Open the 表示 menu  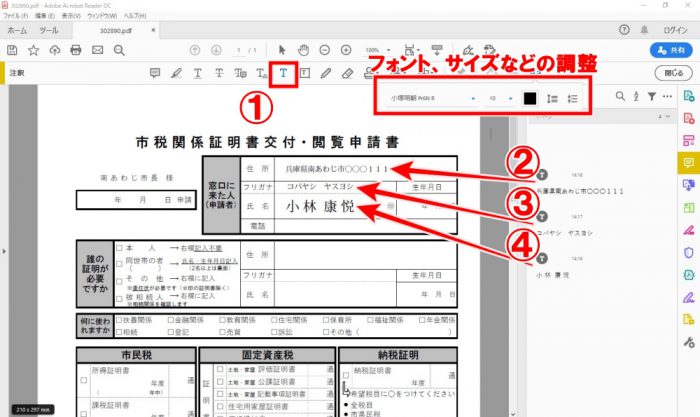pos(71,16)
